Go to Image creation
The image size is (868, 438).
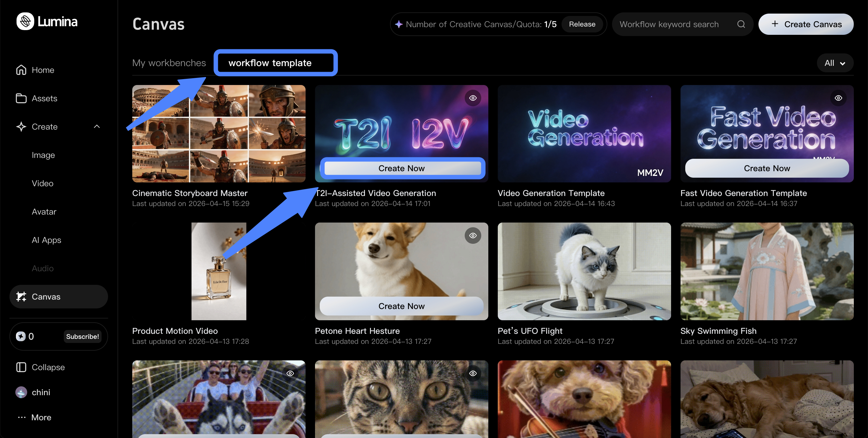pyautogui.click(x=43, y=155)
